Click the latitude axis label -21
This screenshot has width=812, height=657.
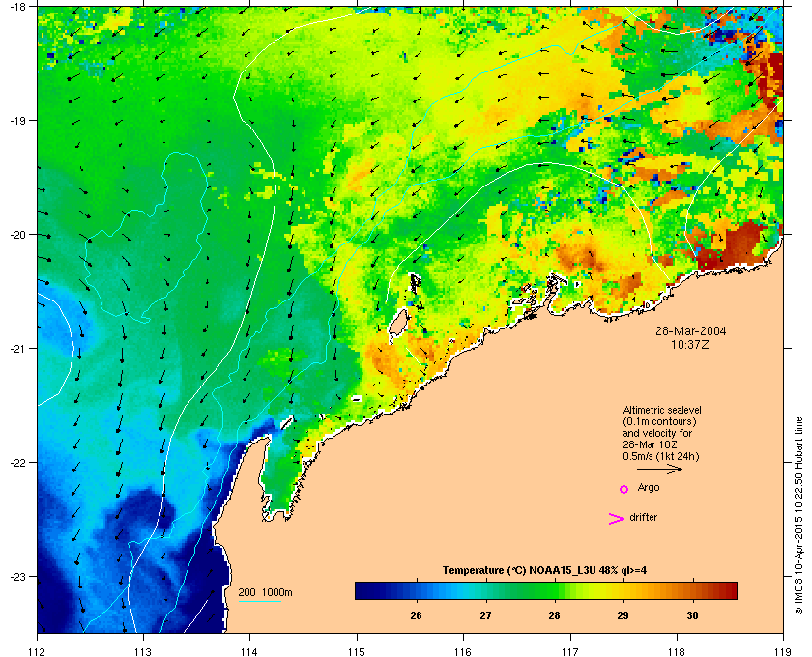click(x=18, y=349)
